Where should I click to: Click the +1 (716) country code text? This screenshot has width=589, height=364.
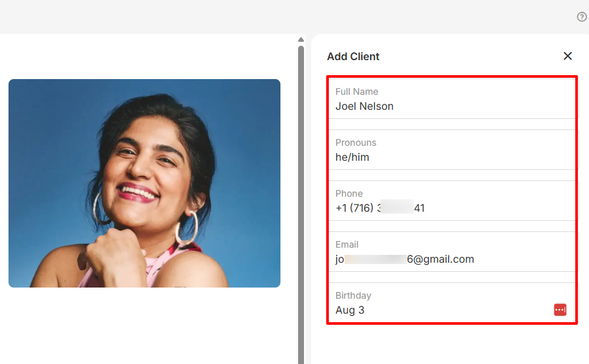[354, 208]
